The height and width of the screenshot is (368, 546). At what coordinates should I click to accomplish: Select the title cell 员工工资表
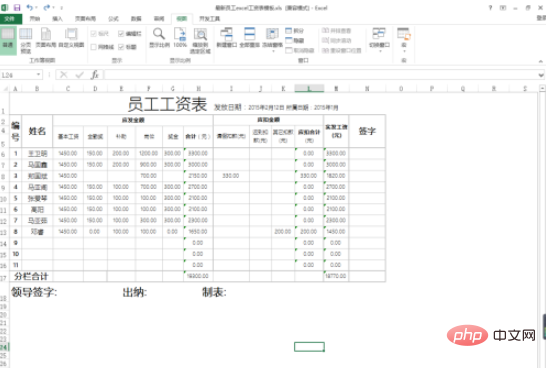(x=167, y=104)
